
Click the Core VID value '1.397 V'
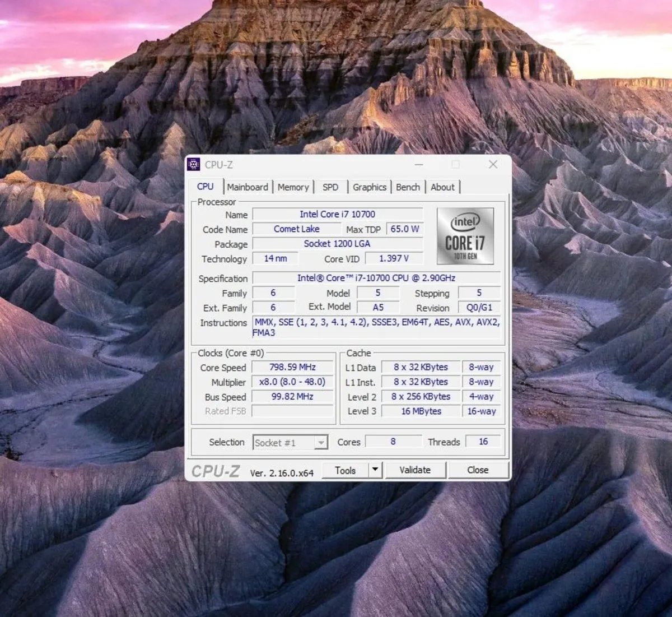(x=394, y=258)
